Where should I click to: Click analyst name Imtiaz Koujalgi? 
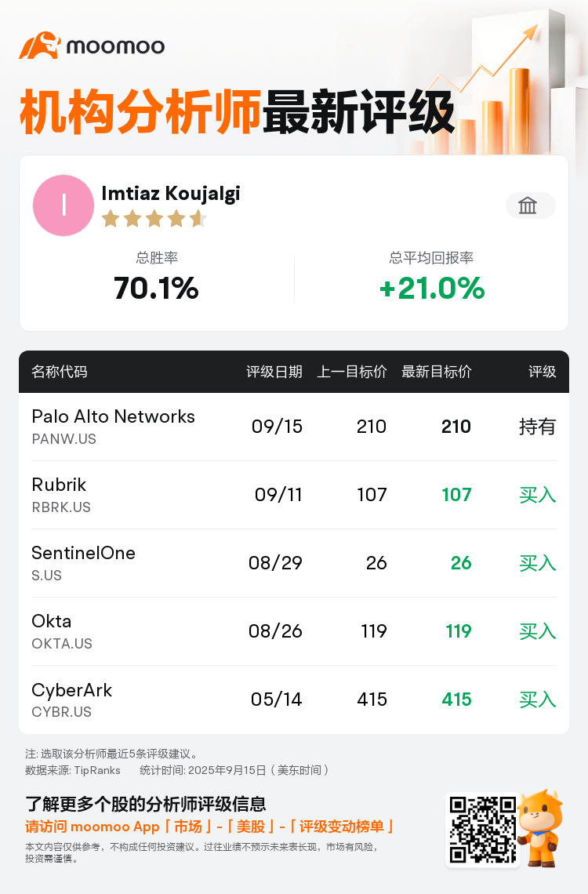click(171, 194)
